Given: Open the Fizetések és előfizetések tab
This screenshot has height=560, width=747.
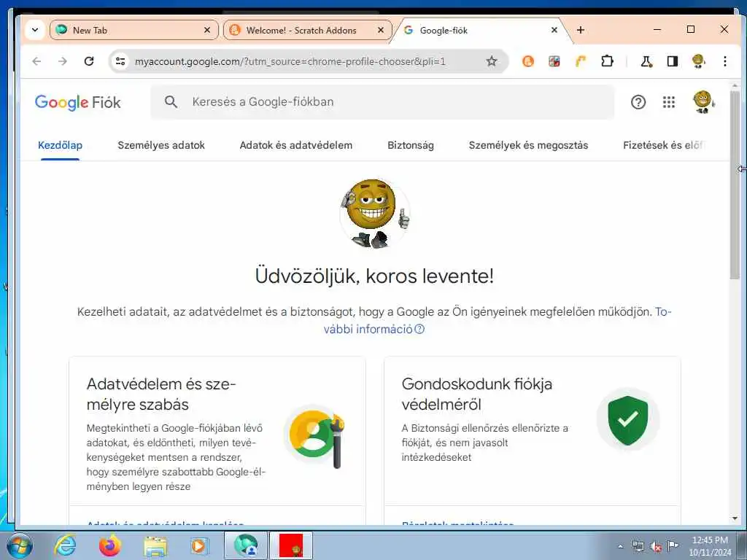Looking at the screenshot, I should point(663,145).
